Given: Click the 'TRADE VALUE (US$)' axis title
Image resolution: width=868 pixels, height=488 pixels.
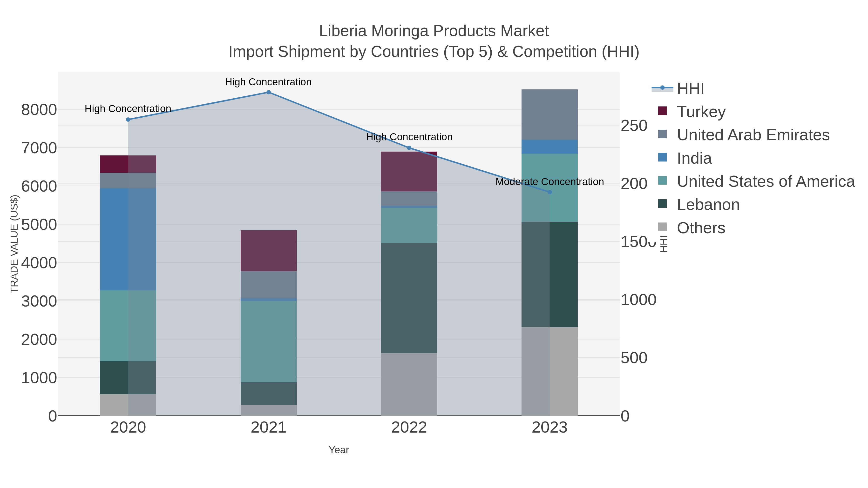Looking at the screenshot, I should pos(14,244).
